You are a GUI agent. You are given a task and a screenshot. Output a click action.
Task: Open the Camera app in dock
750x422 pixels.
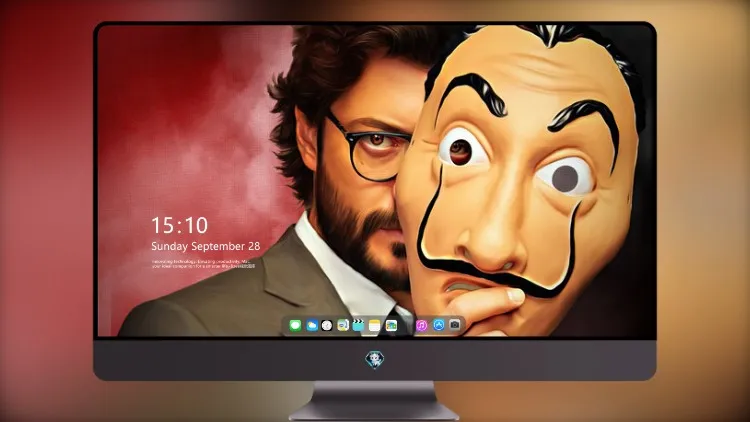pyautogui.click(x=455, y=325)
